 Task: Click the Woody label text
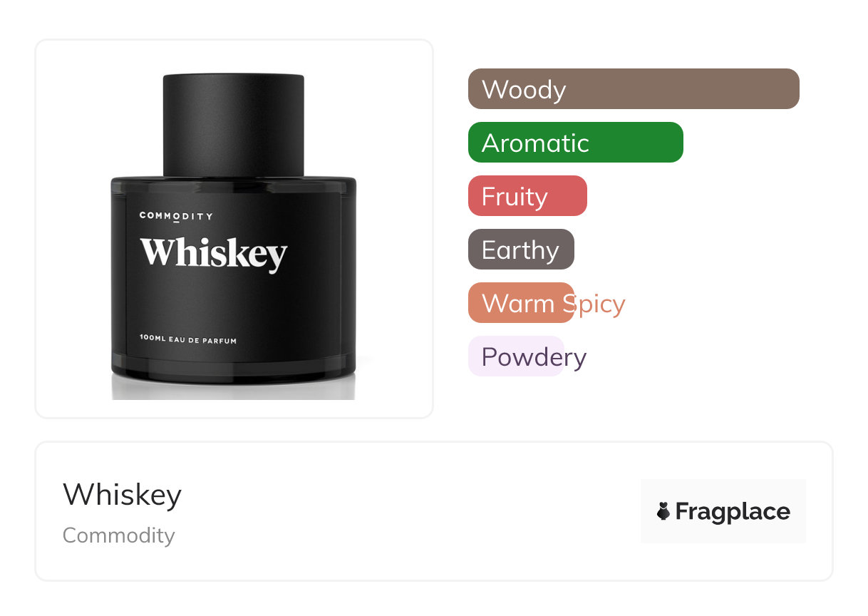pos(524,90)
